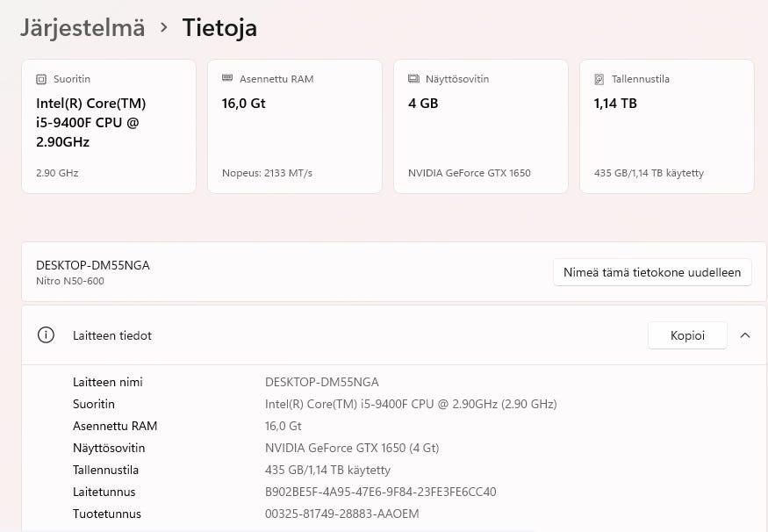Click the memory icon beside the Asennettu RAM card title
This screenshot has width=768, height=532.
point(227,78)
